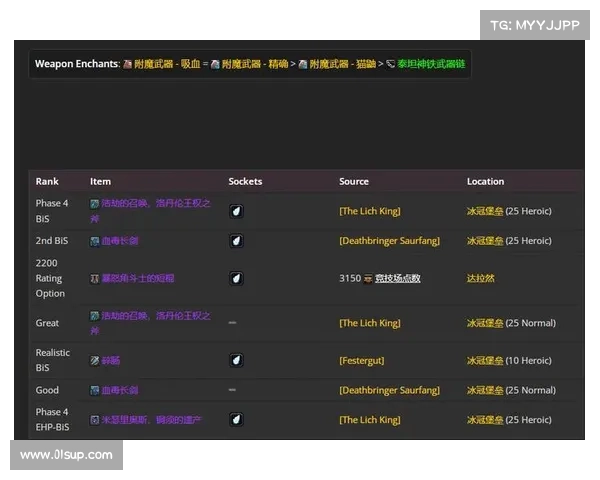This screenshot has height=480, width=600.
Task: Click the socket gem icon in 2nd BiS row
Action: 236,241
